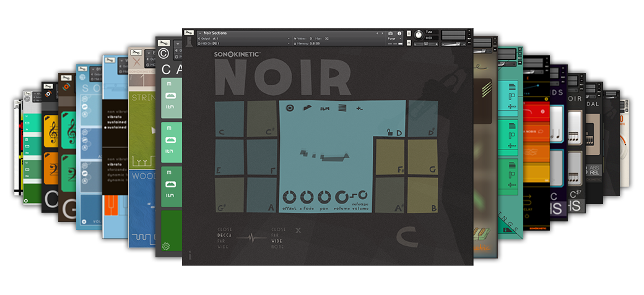Click the Max voices value 32
644x295 pixels.
tap(327, 38)
